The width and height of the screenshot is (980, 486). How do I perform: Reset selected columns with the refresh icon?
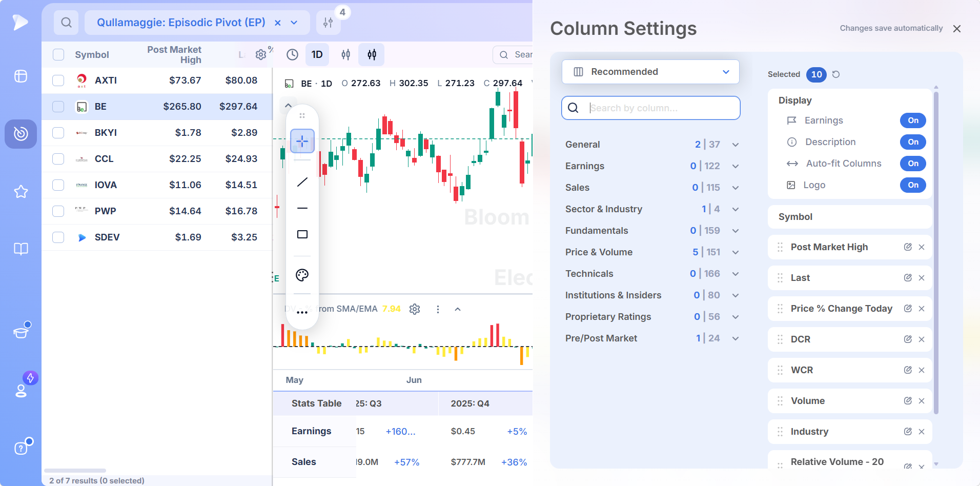pos(836,74)
